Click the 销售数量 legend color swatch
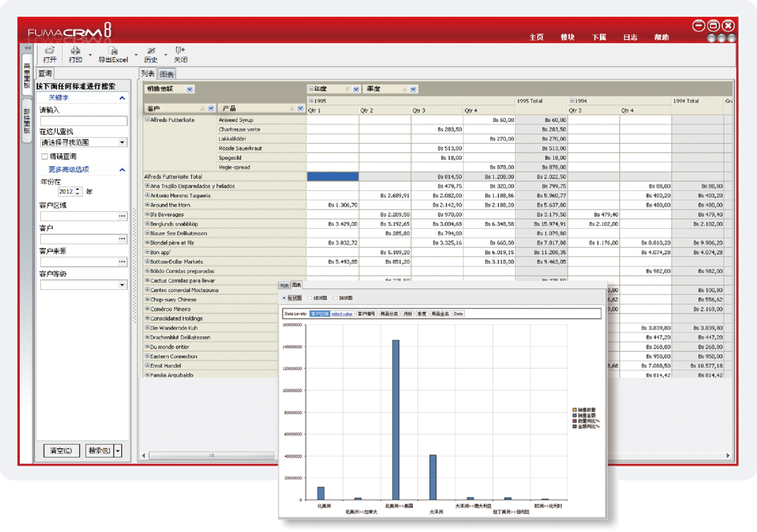The height and width of the screenshot is (532, 757). (574, 410)
